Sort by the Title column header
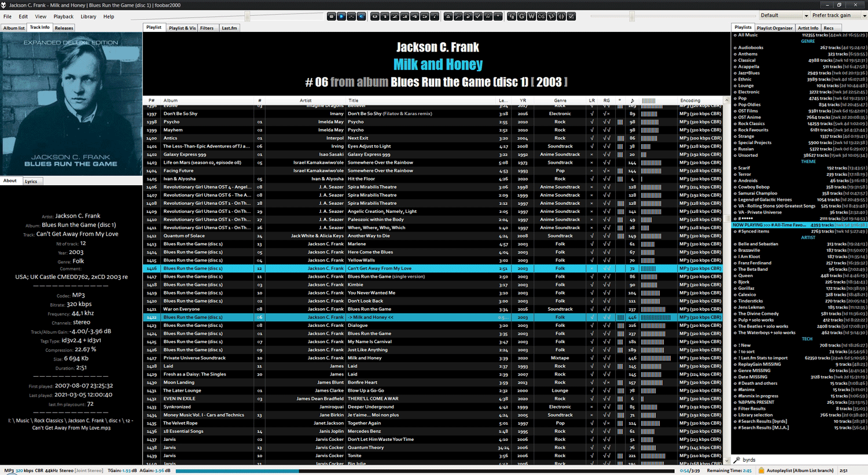 pyautogui.click(x=421, y=100)
